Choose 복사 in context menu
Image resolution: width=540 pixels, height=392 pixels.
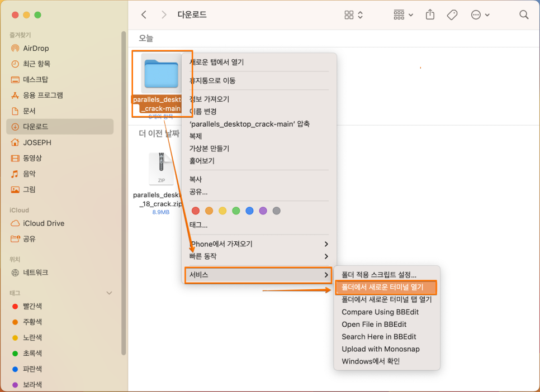coord(259,179)
